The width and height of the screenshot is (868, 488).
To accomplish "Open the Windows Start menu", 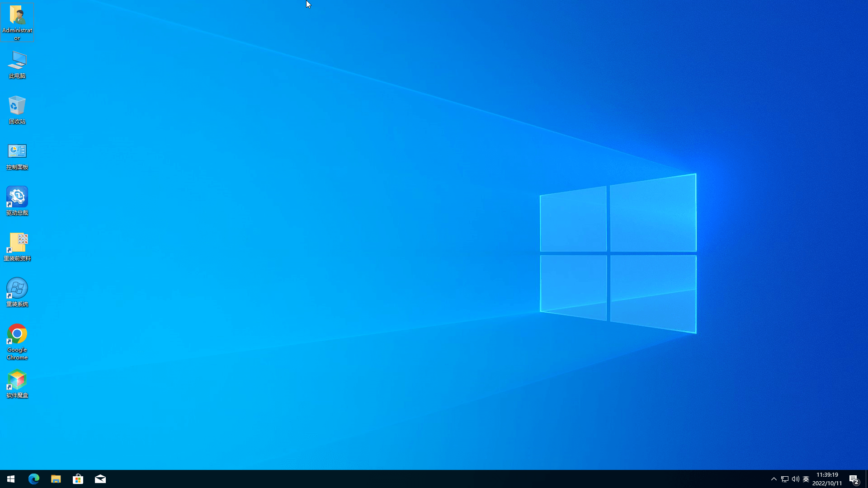I will pos(11,479).
